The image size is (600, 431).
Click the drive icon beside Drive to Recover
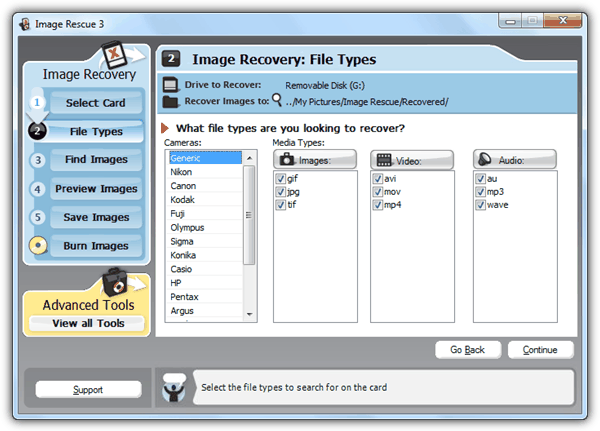click(171, 85)
